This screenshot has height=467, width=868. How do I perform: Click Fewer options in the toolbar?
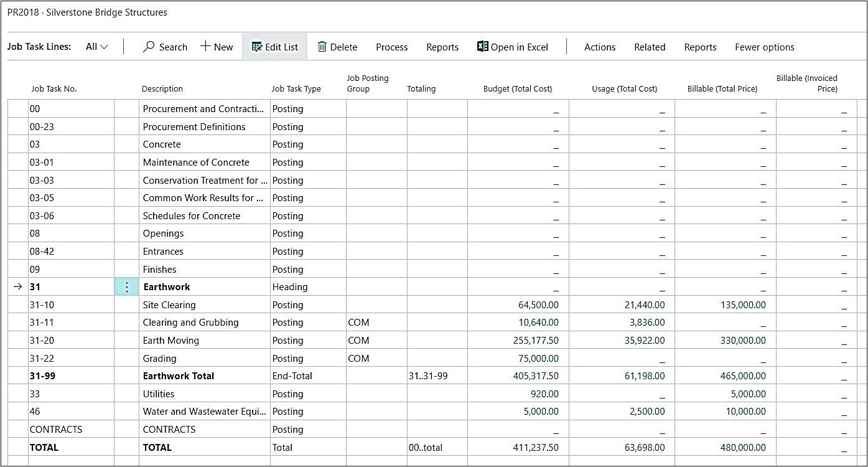coord(764,47)
